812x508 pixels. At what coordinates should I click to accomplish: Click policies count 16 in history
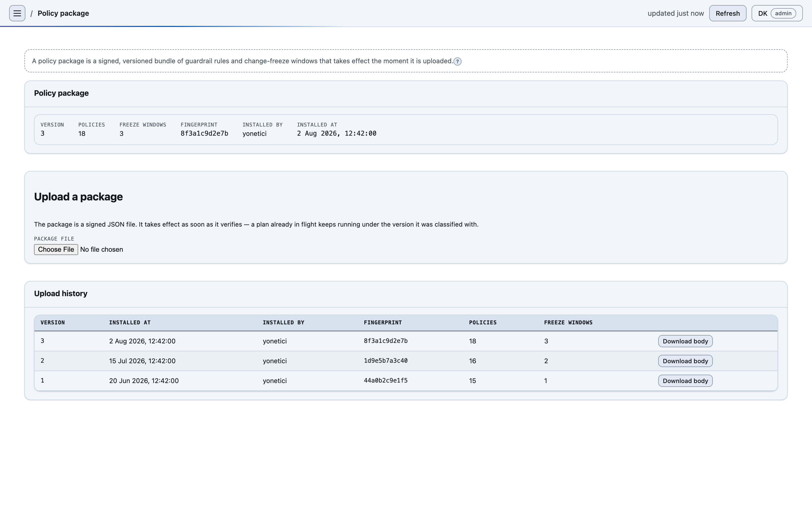(473, 361)
